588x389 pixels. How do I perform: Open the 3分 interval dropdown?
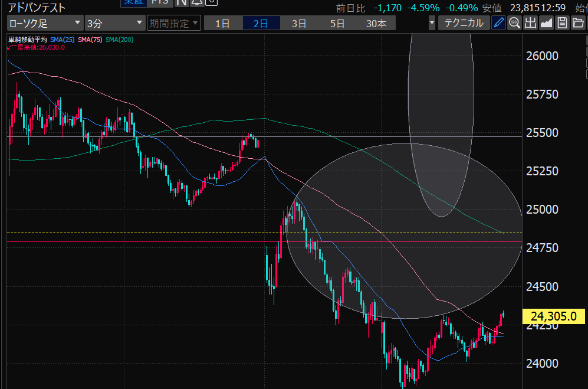114,24
